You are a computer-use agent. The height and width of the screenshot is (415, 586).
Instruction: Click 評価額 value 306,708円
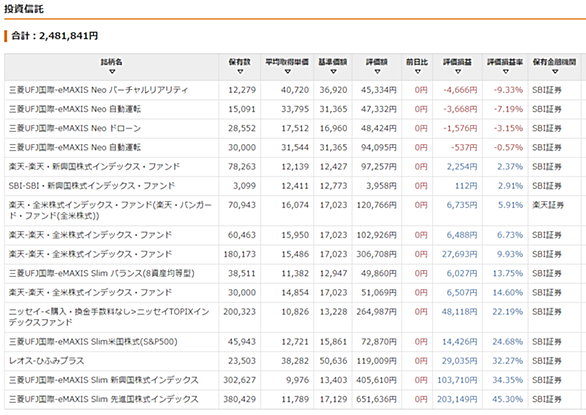376,254
